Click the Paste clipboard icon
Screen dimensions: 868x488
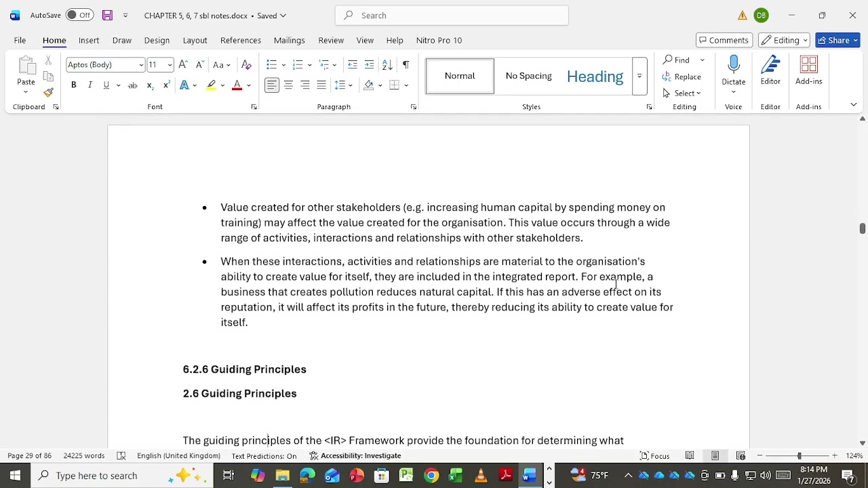26,66
